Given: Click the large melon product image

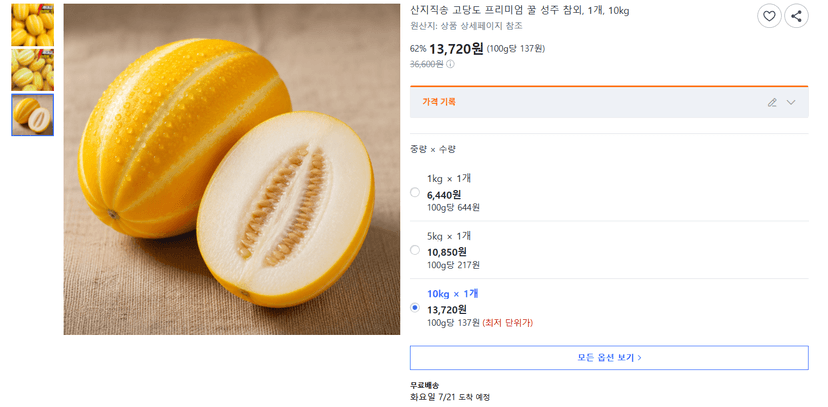Looking at the screenshot, I should pyautogui.click(x=232, y=169).
